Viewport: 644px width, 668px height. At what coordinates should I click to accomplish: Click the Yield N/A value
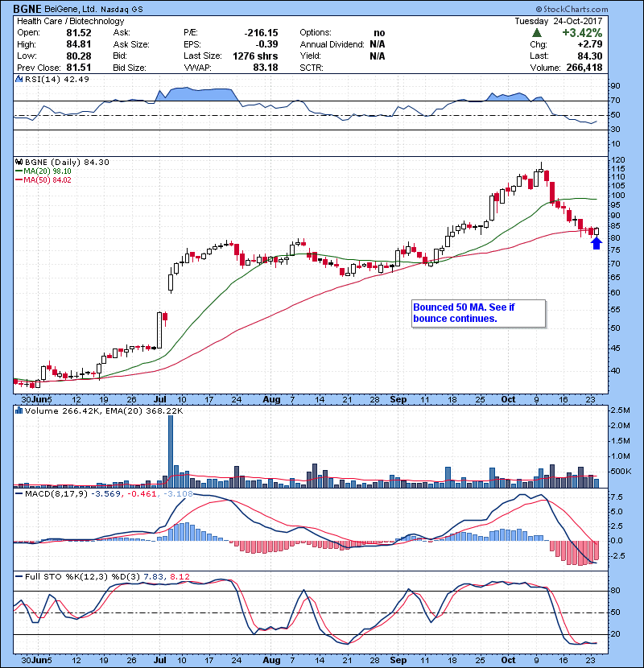(378, 56)
